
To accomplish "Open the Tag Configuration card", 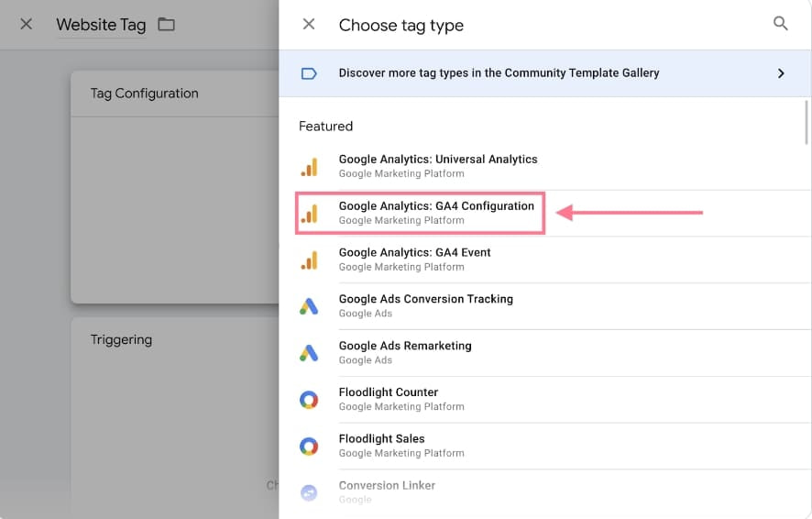I will coord(174,187).
